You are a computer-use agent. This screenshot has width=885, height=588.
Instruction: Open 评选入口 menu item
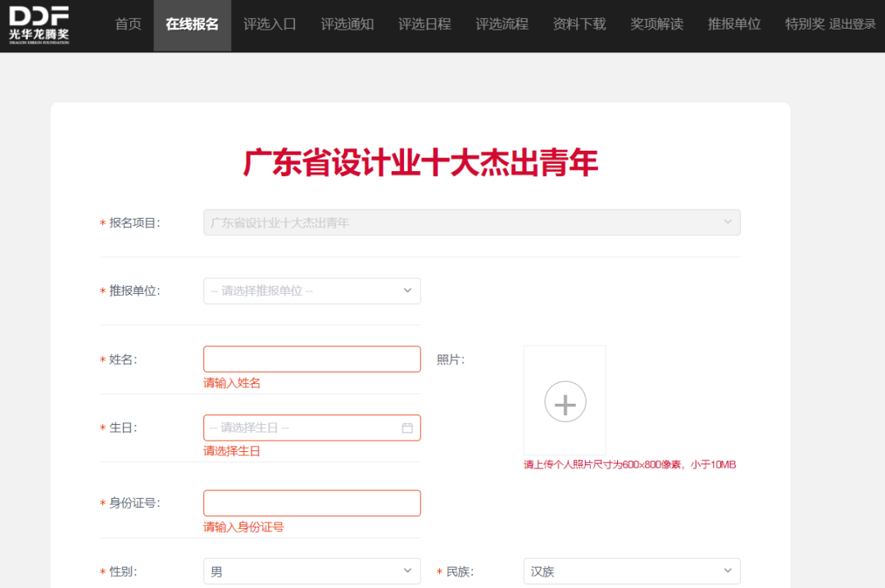[270, 25]
